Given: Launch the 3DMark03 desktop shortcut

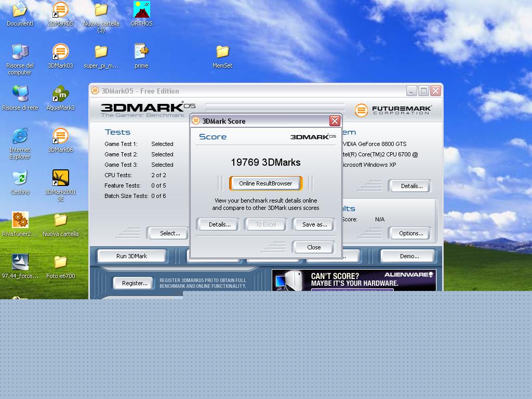Looking at the screenshot, I should pyautogui.click(x=60, y=56).
